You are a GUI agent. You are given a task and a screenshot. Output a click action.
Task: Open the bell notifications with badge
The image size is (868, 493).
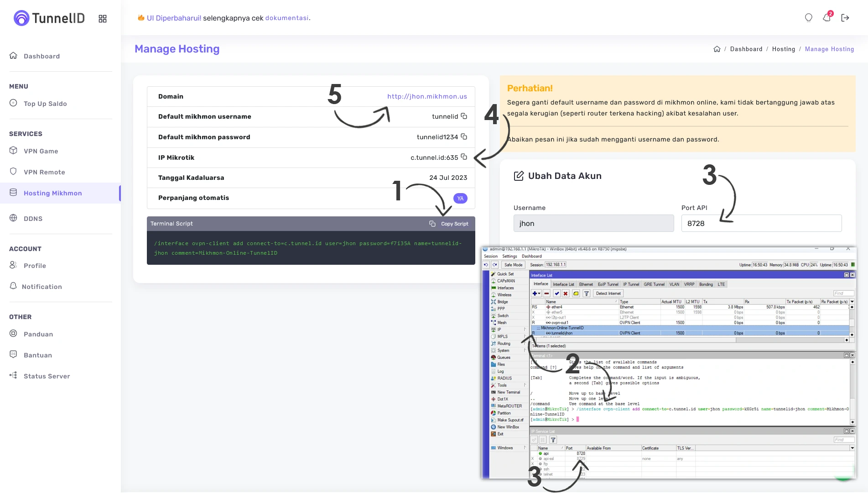pos(827,17)
